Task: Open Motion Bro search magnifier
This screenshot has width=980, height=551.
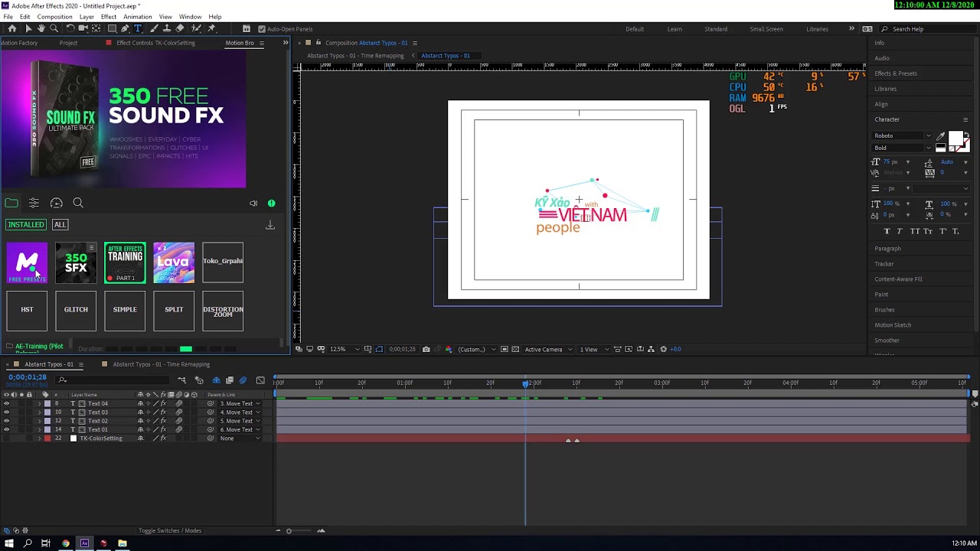Action: coord(78,203)
